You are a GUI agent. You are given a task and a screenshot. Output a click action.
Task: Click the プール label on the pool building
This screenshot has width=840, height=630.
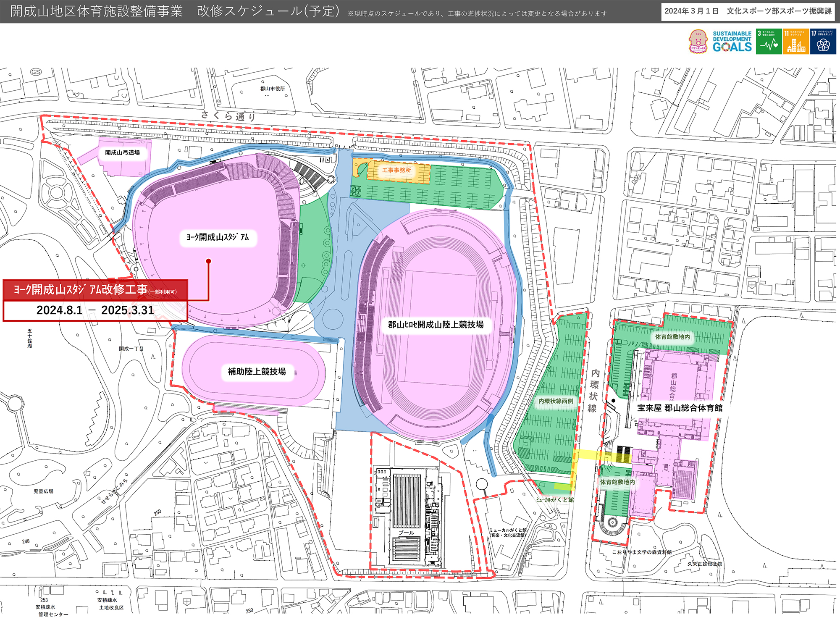pyautogui.click(x=406, y=533)
